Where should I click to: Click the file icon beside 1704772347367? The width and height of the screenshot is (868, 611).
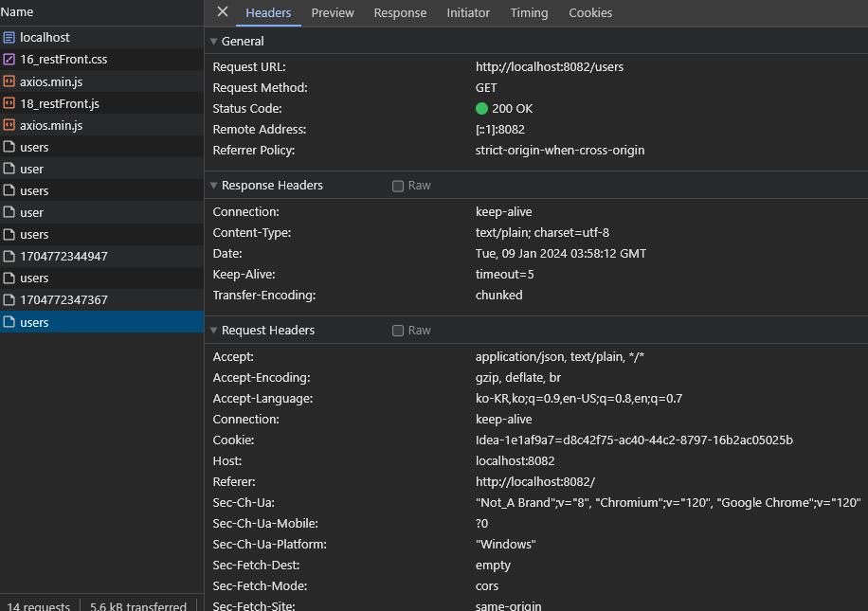pyautogui.click(x=9, y=300)
